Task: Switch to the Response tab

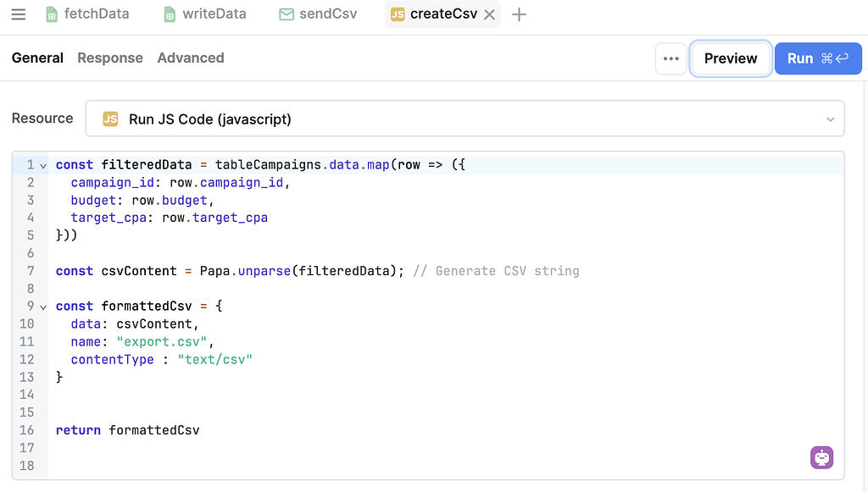Action: tap(109, 58)
